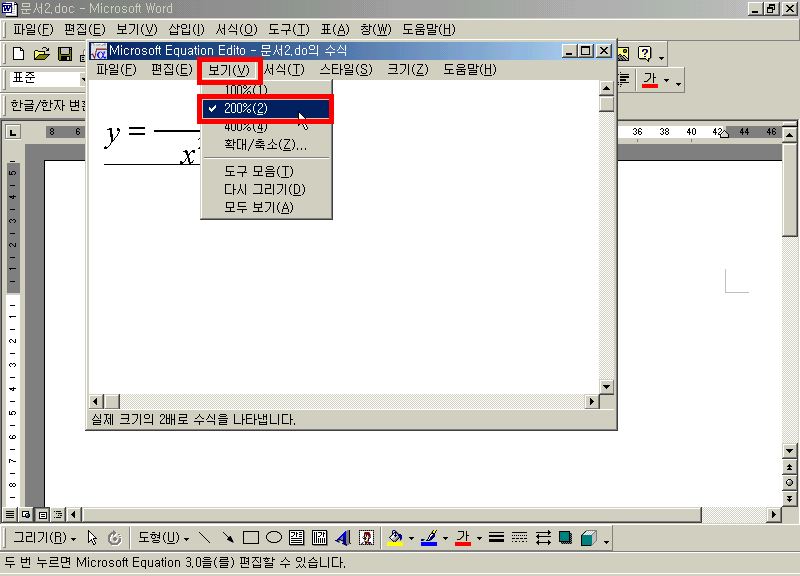Select the arrow pointer Select Objects tool

point(92,538)
